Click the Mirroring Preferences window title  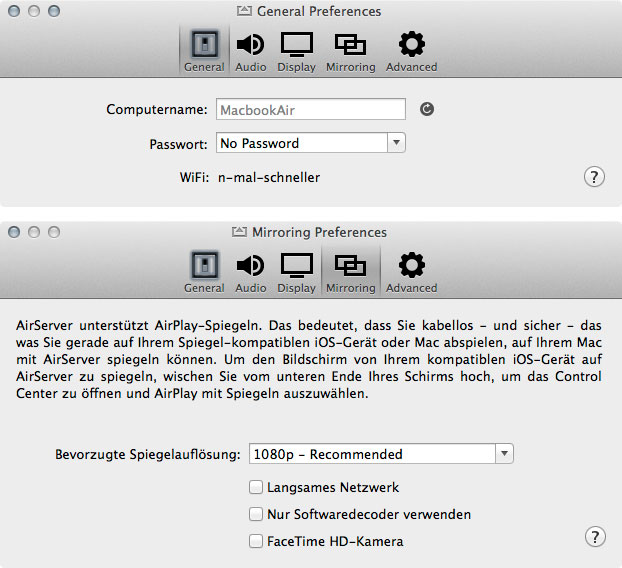[x=319, y=232]
